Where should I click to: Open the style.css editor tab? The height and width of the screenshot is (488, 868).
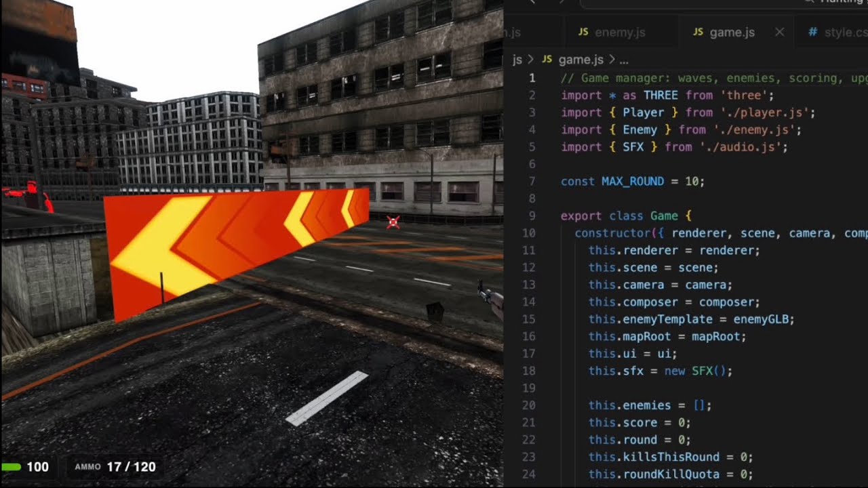tap(835, 33)
